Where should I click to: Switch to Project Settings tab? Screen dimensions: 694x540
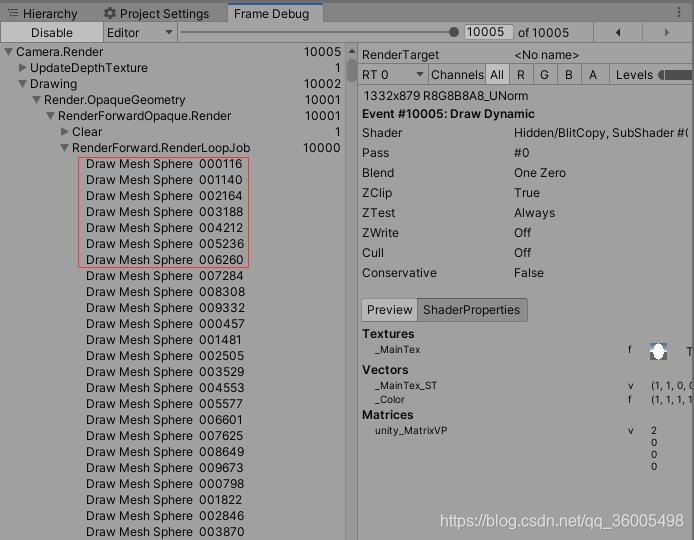pyautogui.click(x=156, y=13)
